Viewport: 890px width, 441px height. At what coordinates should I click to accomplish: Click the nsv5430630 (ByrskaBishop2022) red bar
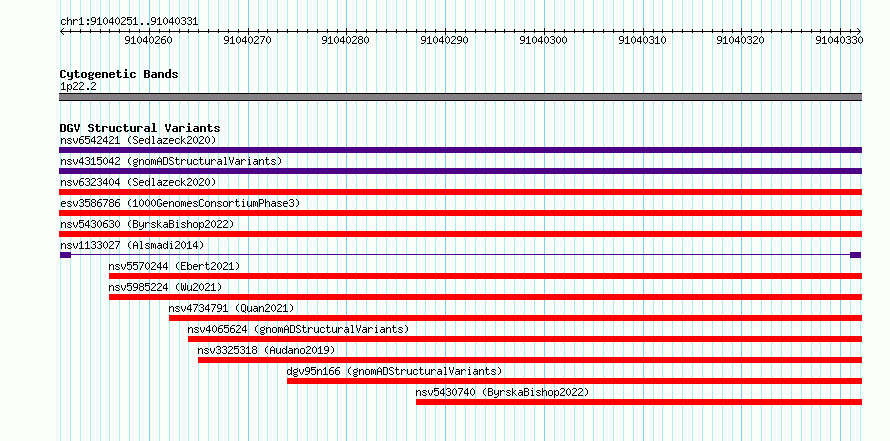[460, 234]
